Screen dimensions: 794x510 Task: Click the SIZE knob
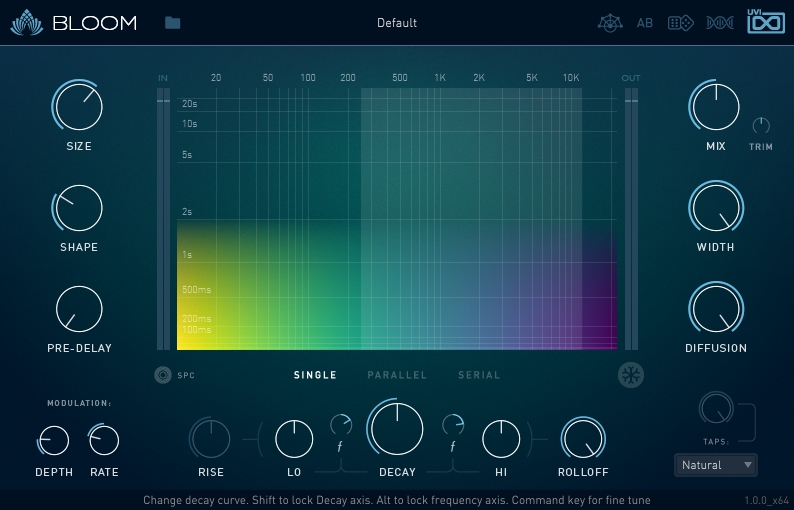(x=78, y=106)
